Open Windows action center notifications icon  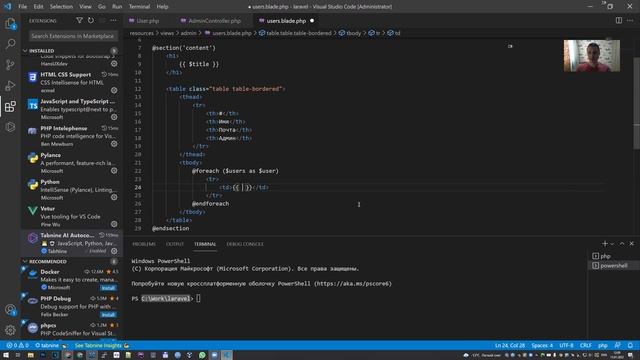click(x=631, y=355)
